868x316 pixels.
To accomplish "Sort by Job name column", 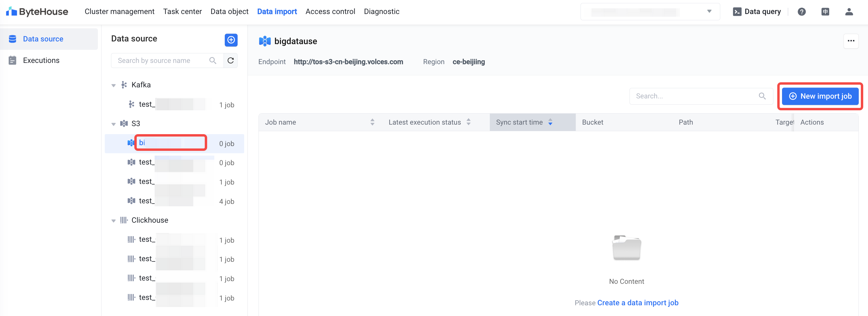I will pyautogui.click(x=372, y=122).
